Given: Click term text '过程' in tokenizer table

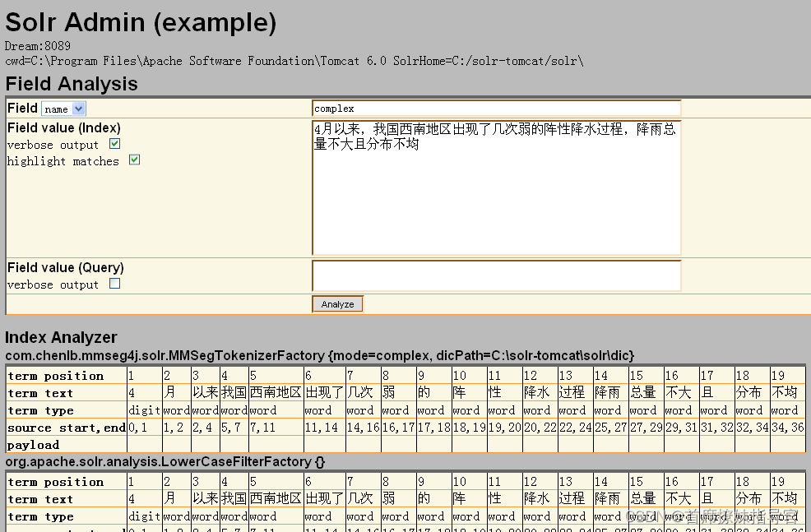Looking at the screenshot, I should click(572, 392).
